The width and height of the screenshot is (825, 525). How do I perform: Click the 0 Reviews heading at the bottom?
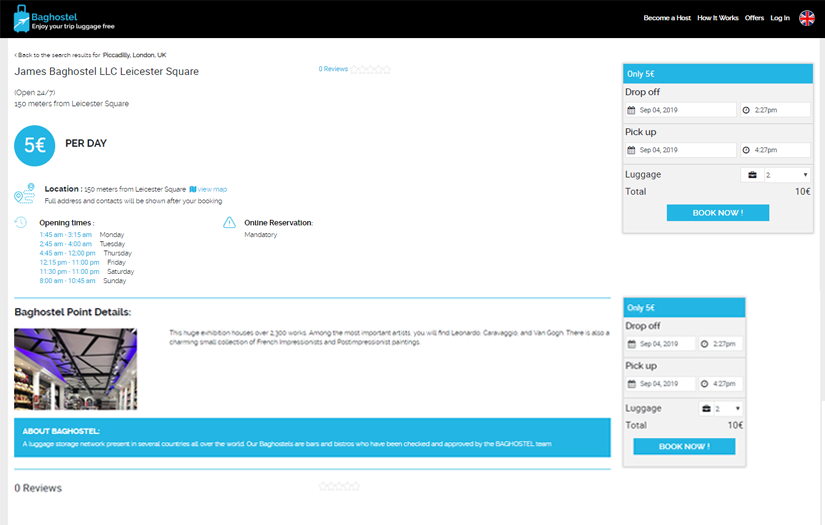pyautogui.click(x=38, y=488)
